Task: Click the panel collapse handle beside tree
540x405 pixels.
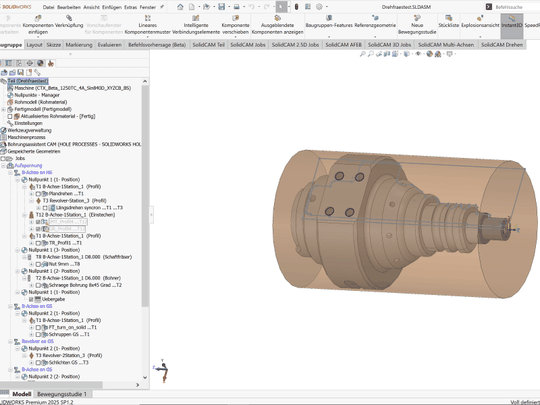Action: [152, 215]
